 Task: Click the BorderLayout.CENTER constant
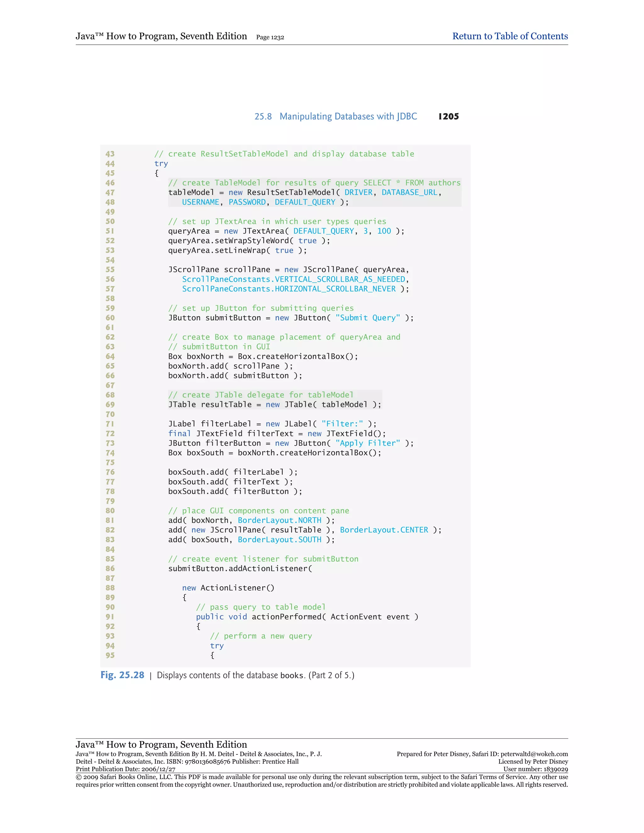click(x=384, y=530)
